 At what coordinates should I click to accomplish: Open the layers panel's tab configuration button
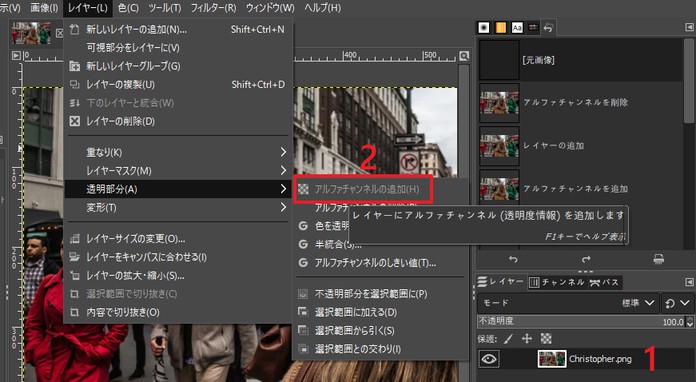tap(689, 282)
